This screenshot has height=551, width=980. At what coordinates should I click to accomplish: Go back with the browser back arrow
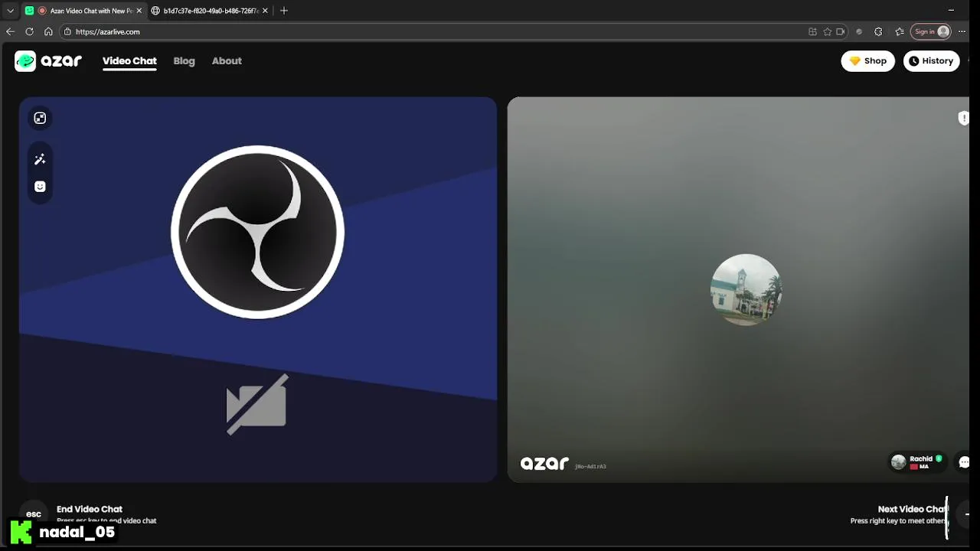10,31
